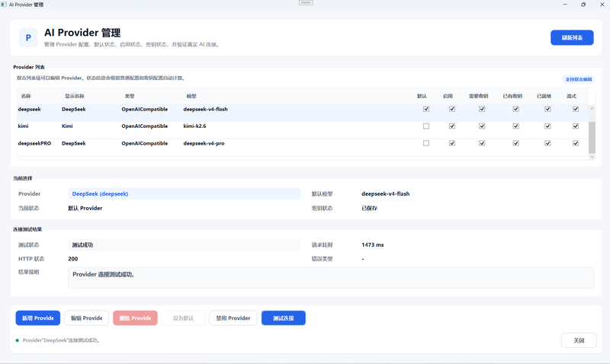Click the 测试状态 field showing 测试成功
This screenshot has height=364, width=610.
click(x=184, y=244)
